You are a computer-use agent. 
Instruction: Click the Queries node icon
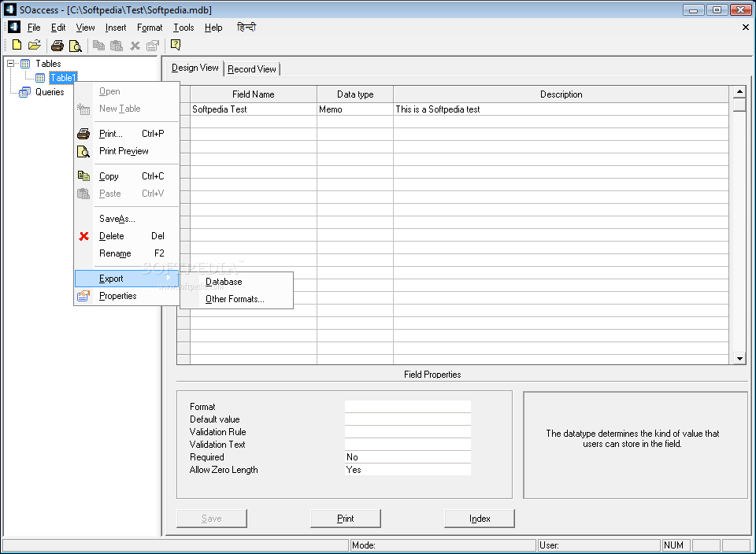(24, 93)
